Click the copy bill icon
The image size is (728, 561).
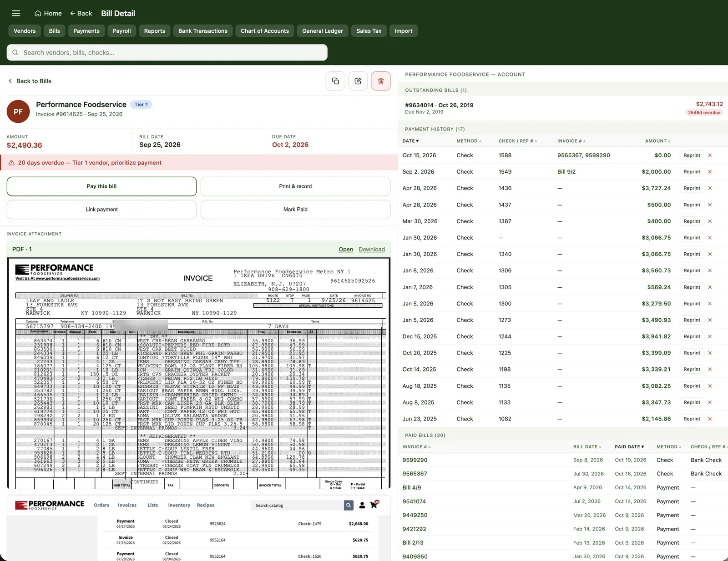click(x=335, y=81)
